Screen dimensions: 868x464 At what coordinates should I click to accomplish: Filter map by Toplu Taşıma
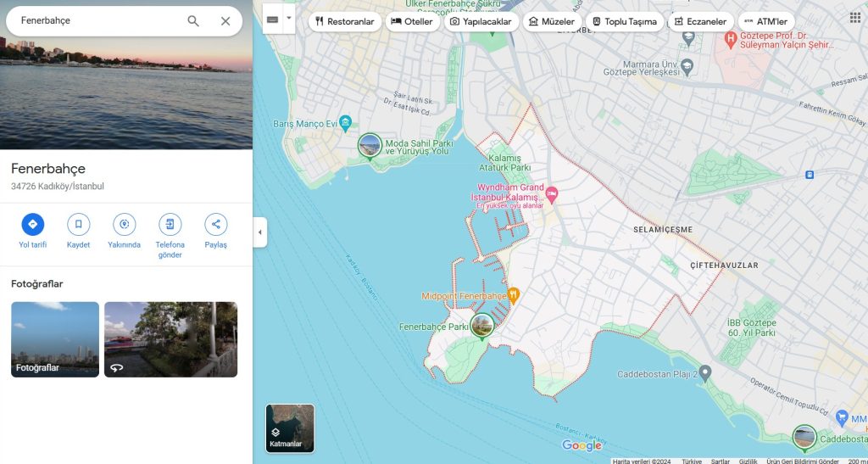(625, 21)
